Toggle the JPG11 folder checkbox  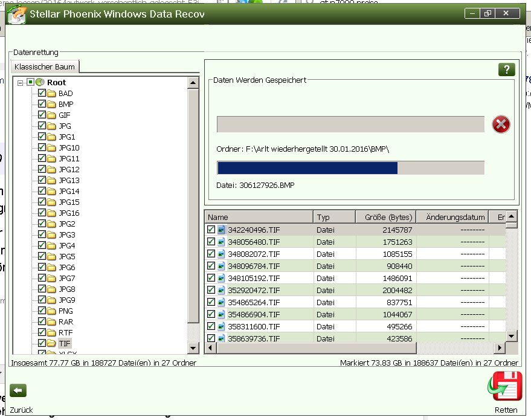click(42, 158)
